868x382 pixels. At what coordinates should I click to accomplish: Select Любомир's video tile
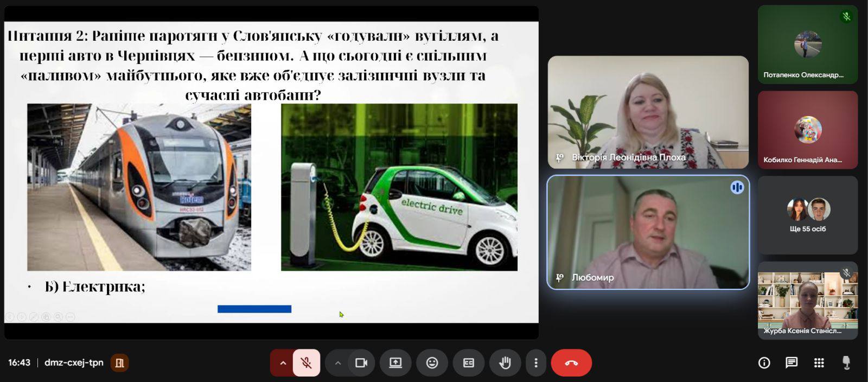pos(648,232)
